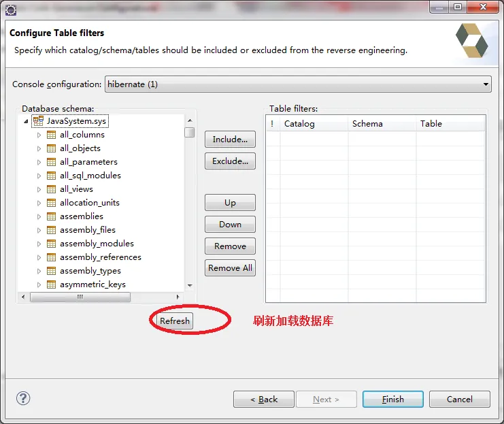Click the JavaSystem.sys schema icon
This screenshot has width=504, height=424.
[38, 121]
